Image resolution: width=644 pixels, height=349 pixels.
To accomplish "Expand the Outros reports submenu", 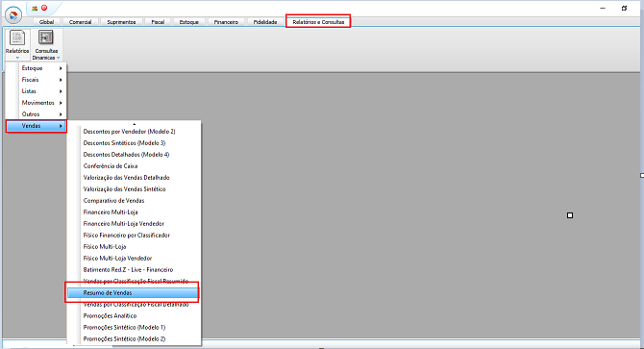I will tap(37, 114).
